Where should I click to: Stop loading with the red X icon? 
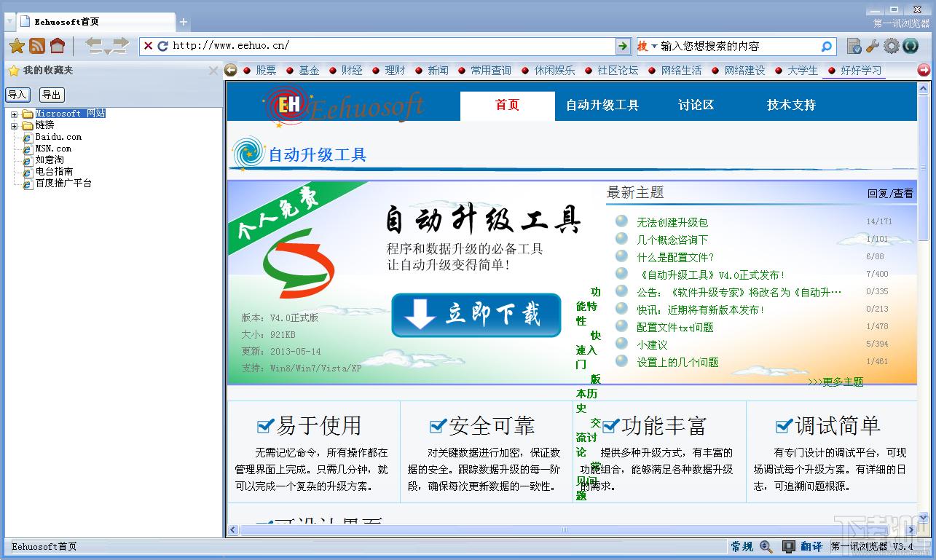[148, 46]
